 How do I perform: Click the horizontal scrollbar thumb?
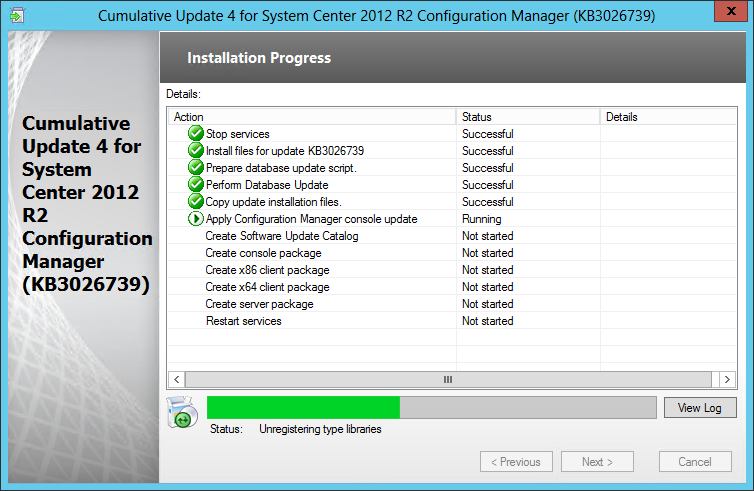pyautogui.click(x=448, y=379)
